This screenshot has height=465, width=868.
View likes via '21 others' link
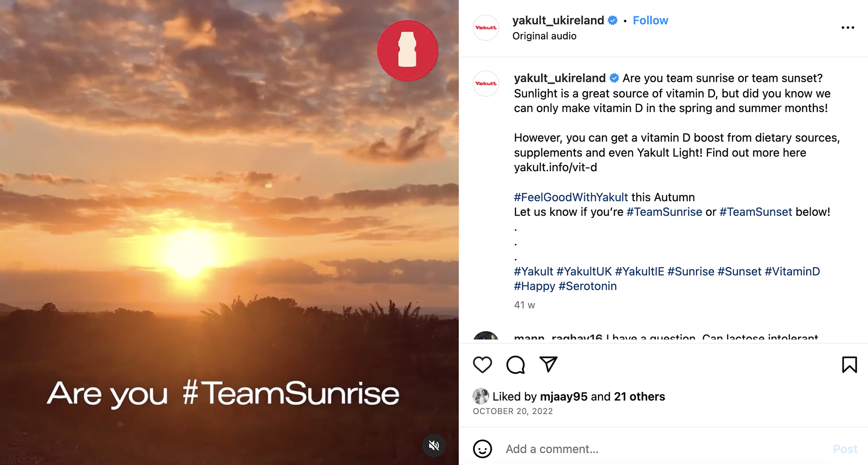[x=639, y=396]
